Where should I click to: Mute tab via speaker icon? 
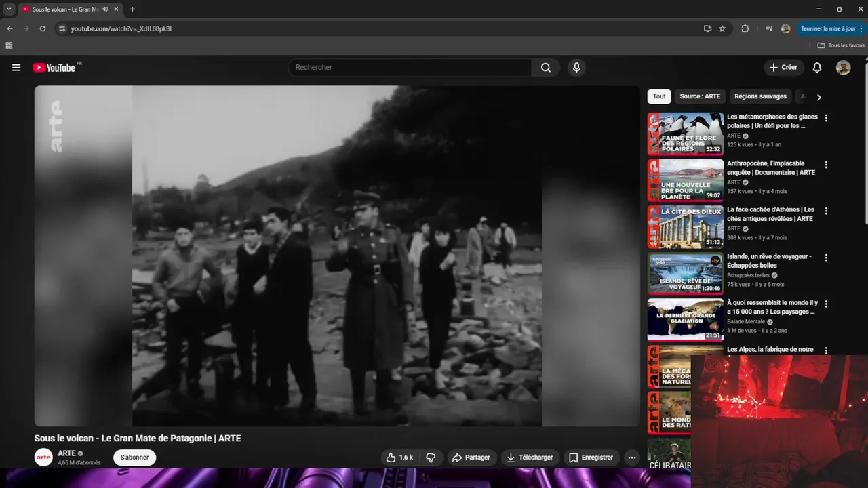105,9
